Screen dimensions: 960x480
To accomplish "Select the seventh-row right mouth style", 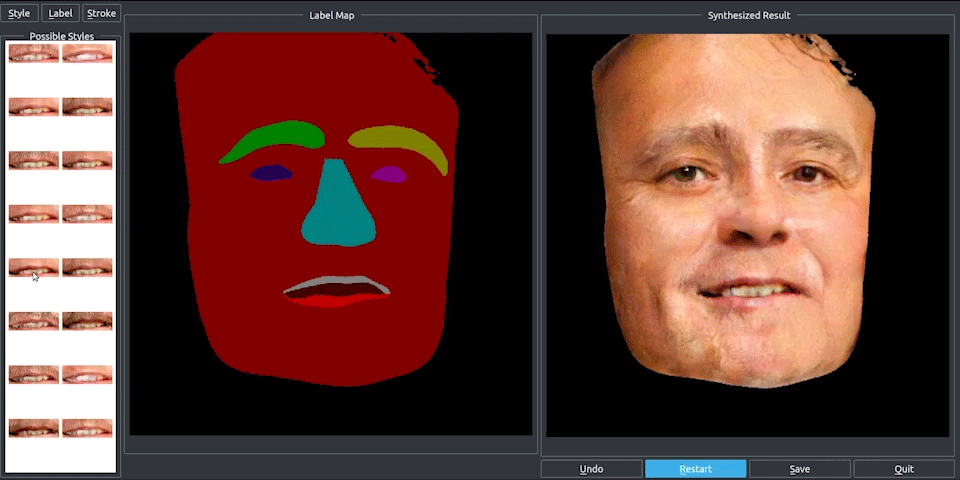I will point(87,375).
